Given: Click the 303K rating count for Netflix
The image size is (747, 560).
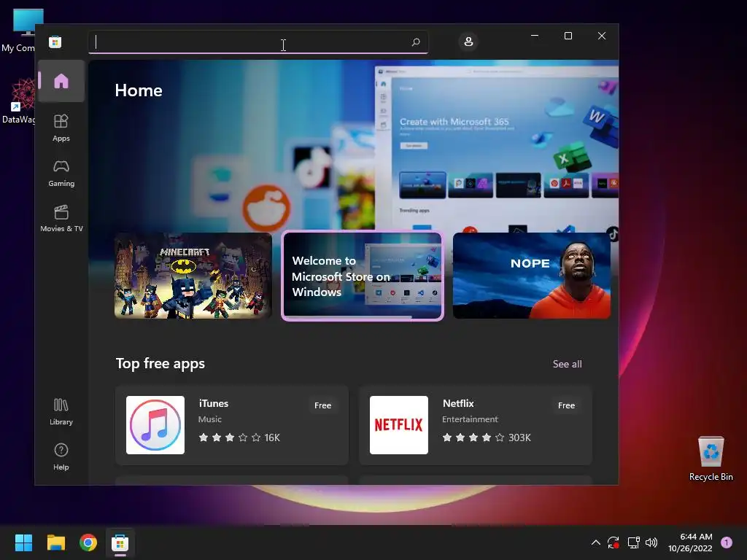Looking at the screenshot, I should pos(519,437).
